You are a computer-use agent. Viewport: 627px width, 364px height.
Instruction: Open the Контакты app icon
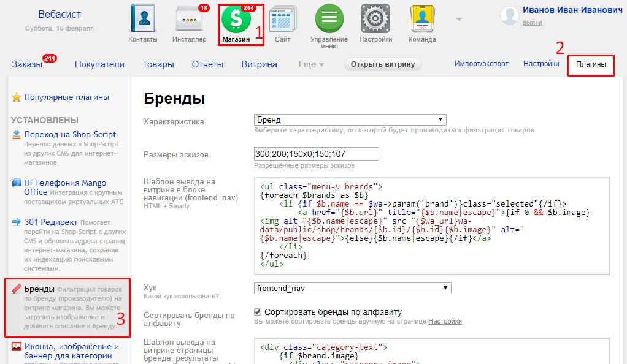143,19
